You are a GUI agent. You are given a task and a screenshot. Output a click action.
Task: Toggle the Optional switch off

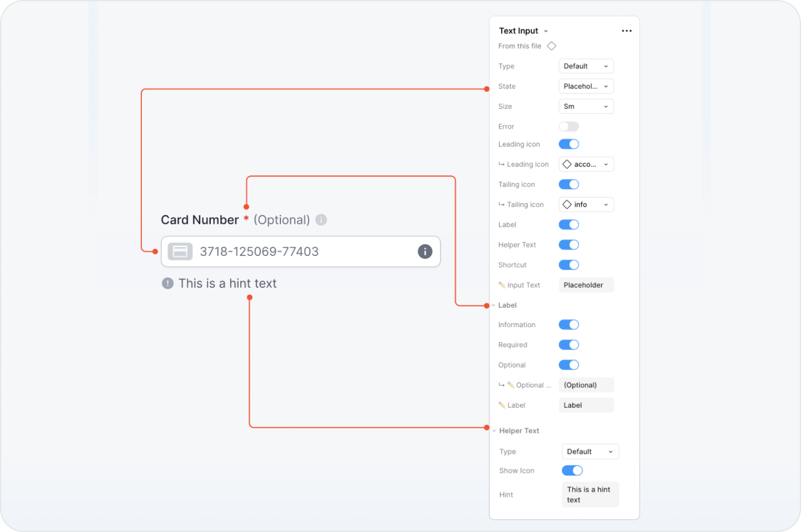click(x=569, y=365)
